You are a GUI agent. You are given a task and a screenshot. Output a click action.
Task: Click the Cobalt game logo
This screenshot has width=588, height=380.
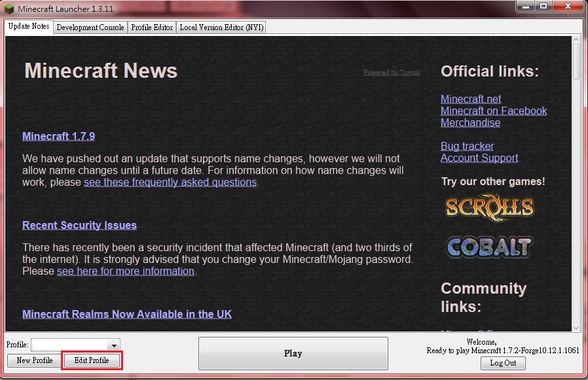[x=488, y=247]
